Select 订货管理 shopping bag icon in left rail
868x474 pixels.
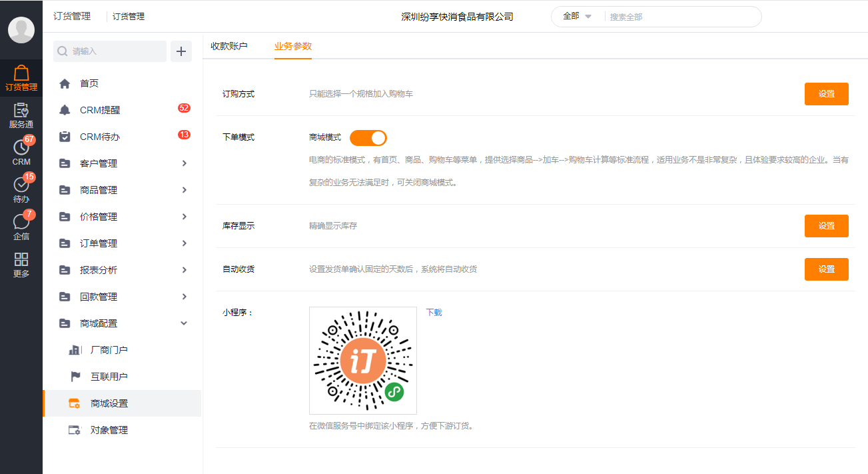(x=21, y=73)
